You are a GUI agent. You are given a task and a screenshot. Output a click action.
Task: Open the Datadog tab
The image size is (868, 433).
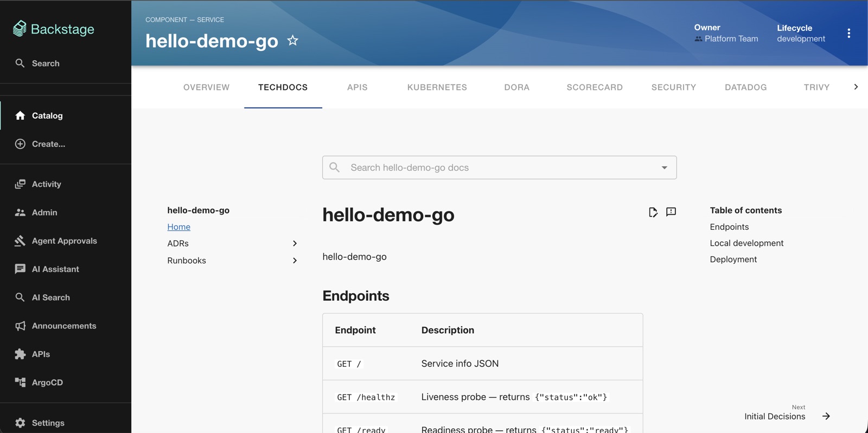click(x=746, y=87)
